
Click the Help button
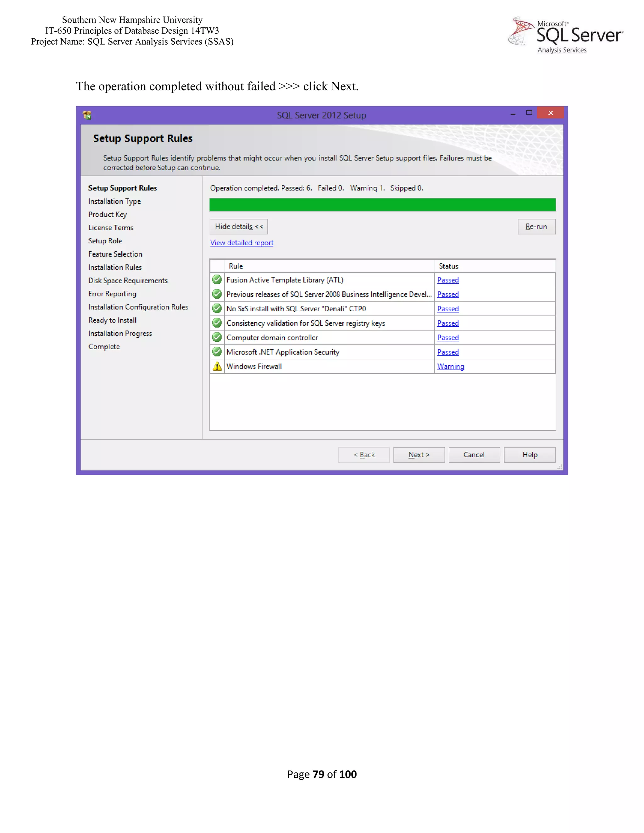(x=530, y=455)
